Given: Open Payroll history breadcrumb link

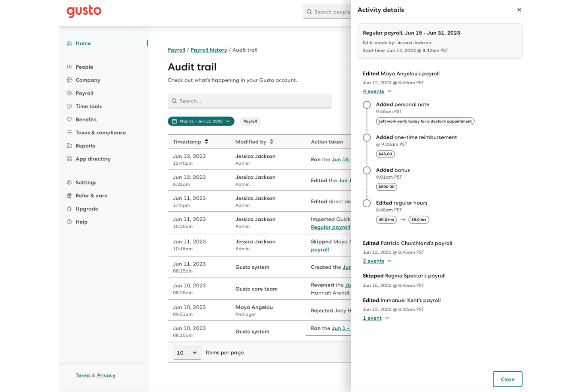Looking at the screenshot, I should [x=209, y=50].
